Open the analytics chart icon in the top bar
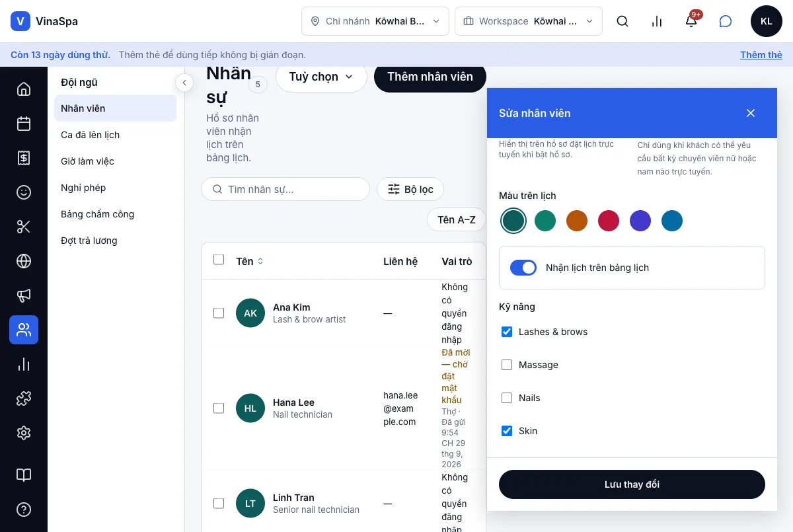The image size is (793, 532). 657,21
